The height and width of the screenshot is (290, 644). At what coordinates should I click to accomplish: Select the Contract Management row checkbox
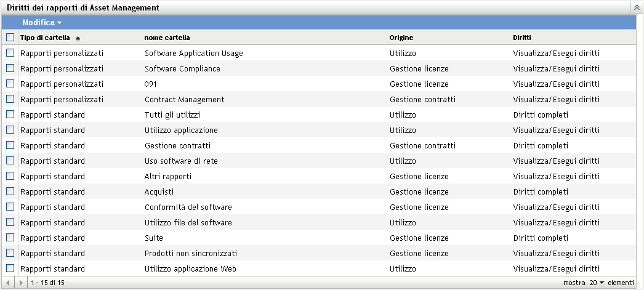click(10, 99)
